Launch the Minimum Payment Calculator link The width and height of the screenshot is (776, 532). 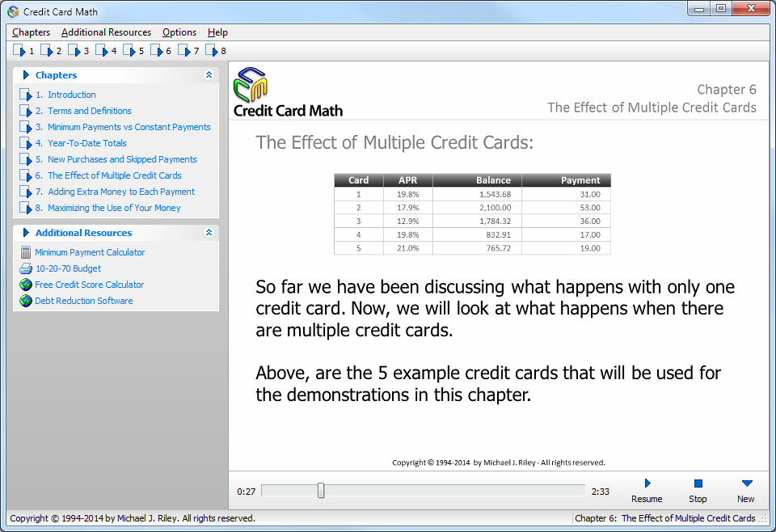click(90, 252)
